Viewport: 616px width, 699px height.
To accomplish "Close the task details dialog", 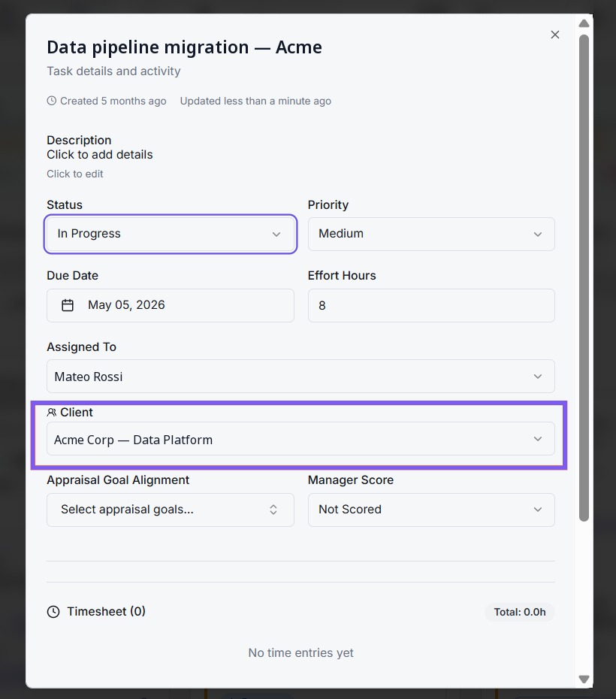I will (x=554, y=35).
